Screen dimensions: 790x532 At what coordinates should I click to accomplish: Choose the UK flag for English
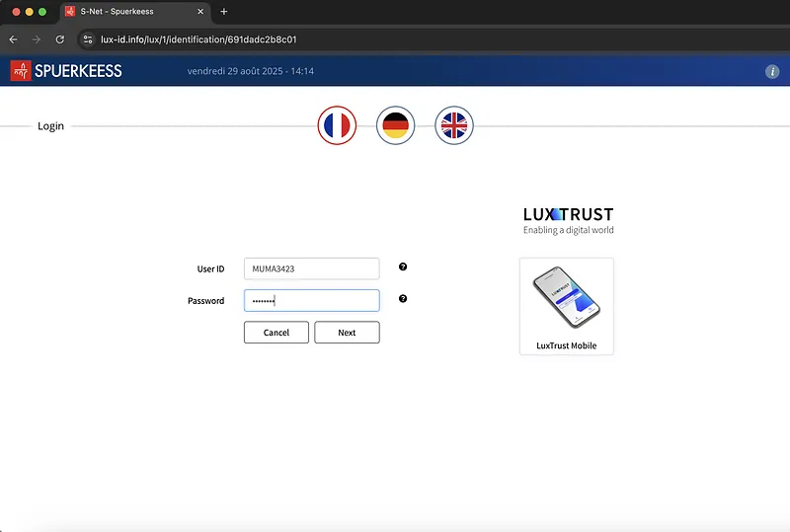pyautogui.click(x=454, y=125)
